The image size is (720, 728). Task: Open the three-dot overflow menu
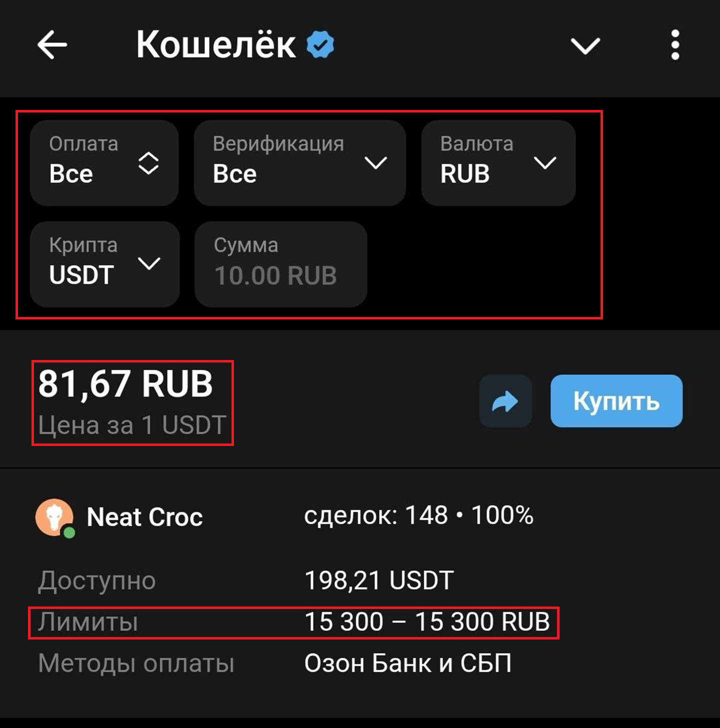(x=675, y=45)
